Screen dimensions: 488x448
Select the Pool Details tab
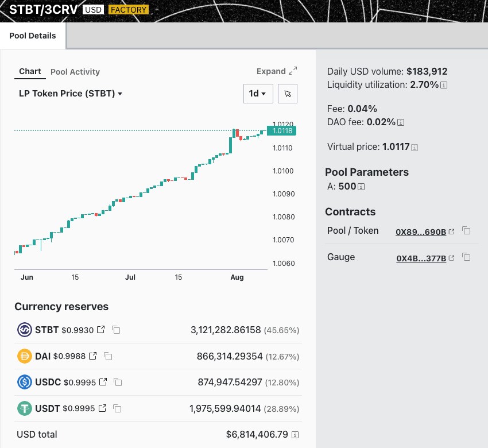33,36
